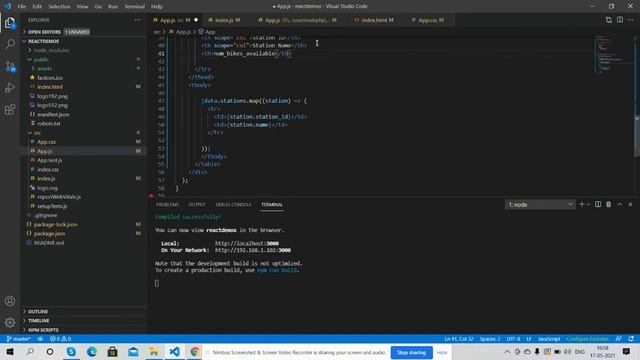Switch to the Debug Console tab

pos(233,204)
